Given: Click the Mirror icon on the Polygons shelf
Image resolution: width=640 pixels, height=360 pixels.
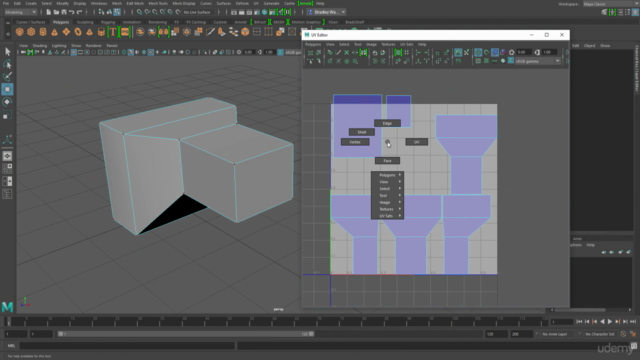Looking at the screenshot, I should click(x=163, y=32).
